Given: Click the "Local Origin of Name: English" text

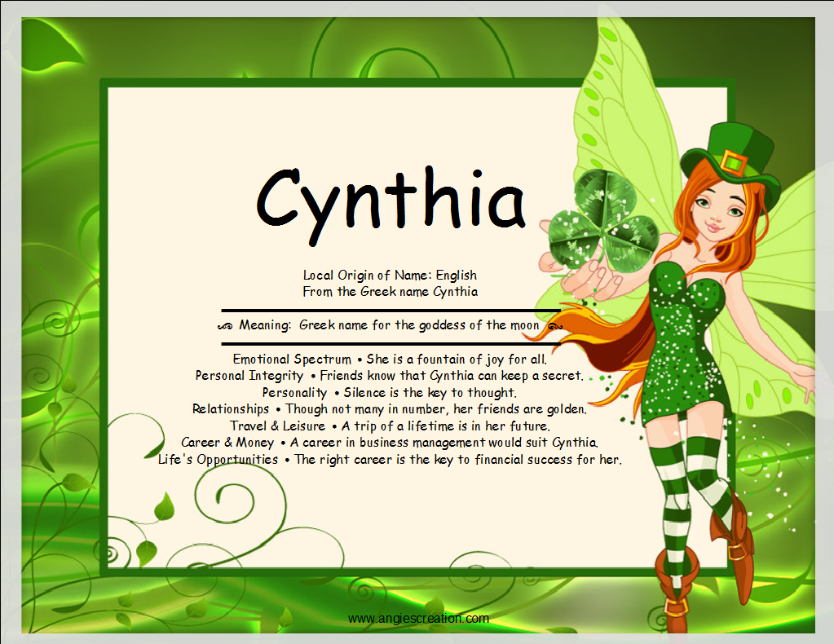Looking at the screenshot, I should point(391,275).
